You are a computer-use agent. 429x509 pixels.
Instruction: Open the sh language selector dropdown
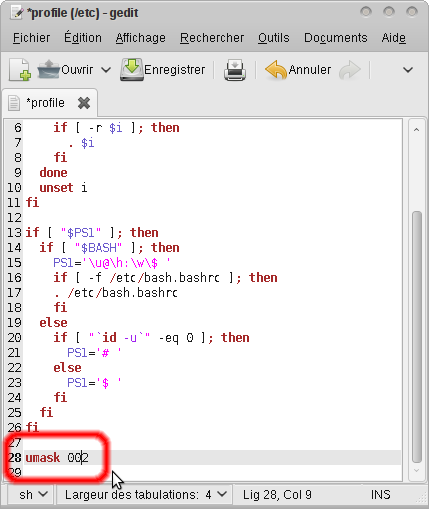coord(33,495)
